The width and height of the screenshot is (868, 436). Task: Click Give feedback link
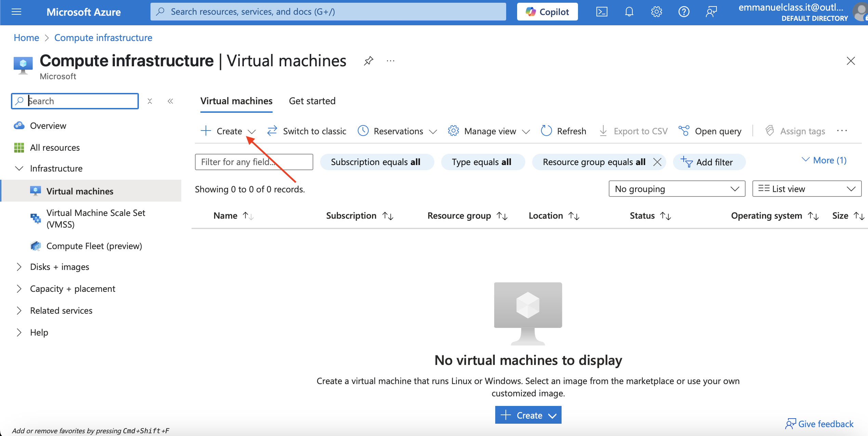tap(820, 424)
